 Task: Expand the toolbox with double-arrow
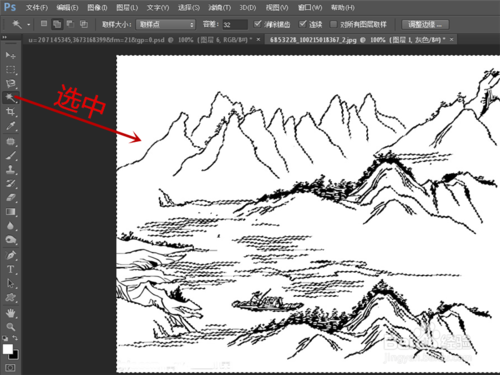(x=4, y=37)
